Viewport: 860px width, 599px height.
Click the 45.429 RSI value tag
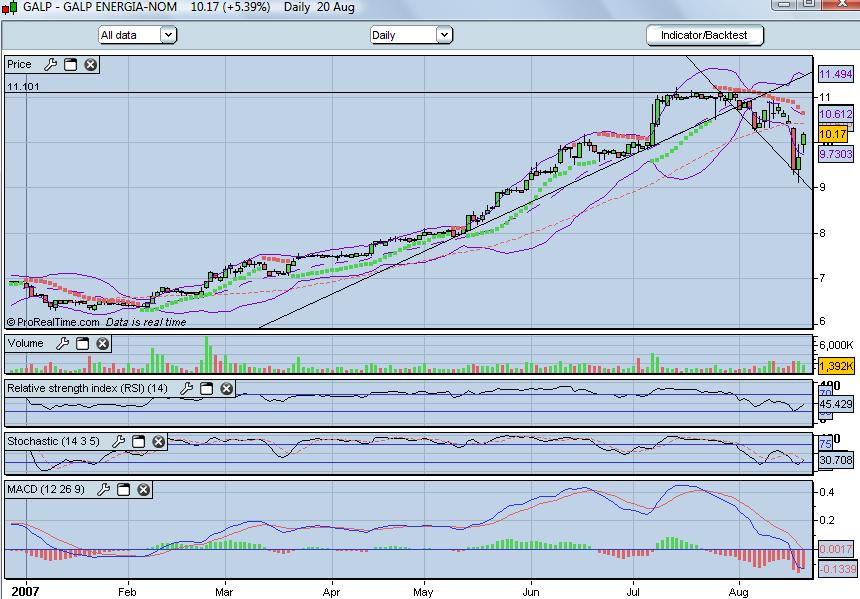tap(836, 404)
